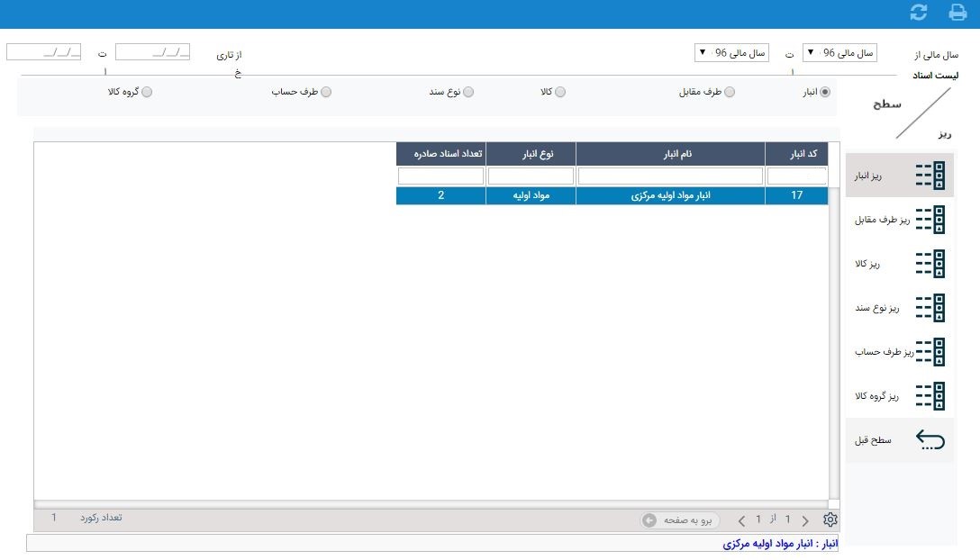Open ریز نوع سند detail level
980x560 pixels.
[899, 308]
